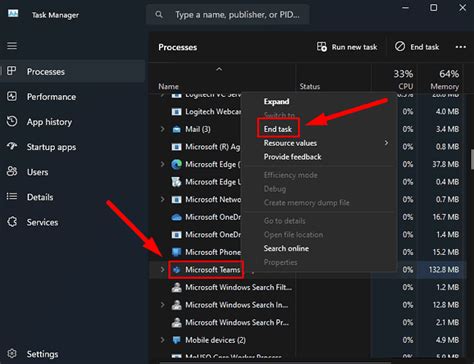The width and height of the screenshot is (474, 364).
Task: Click the search magnifier icon
Action: [159, 15]
